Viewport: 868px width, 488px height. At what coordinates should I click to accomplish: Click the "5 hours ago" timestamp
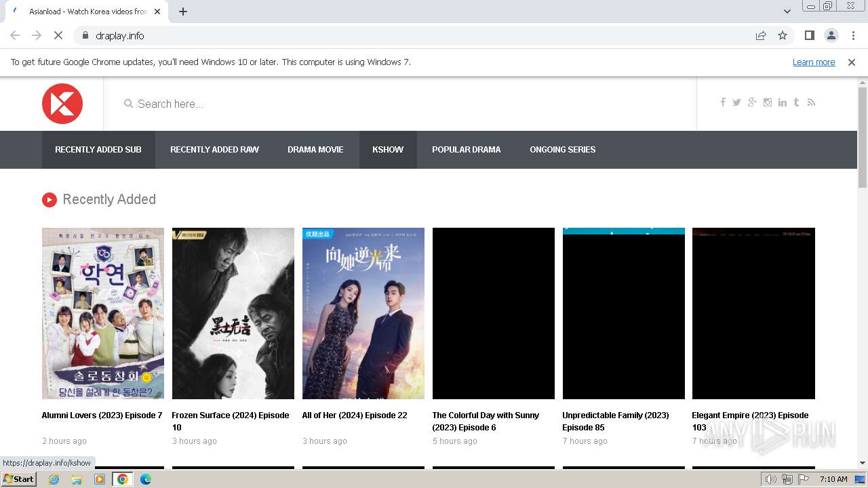pyautogui.click(x=455, y=441)
